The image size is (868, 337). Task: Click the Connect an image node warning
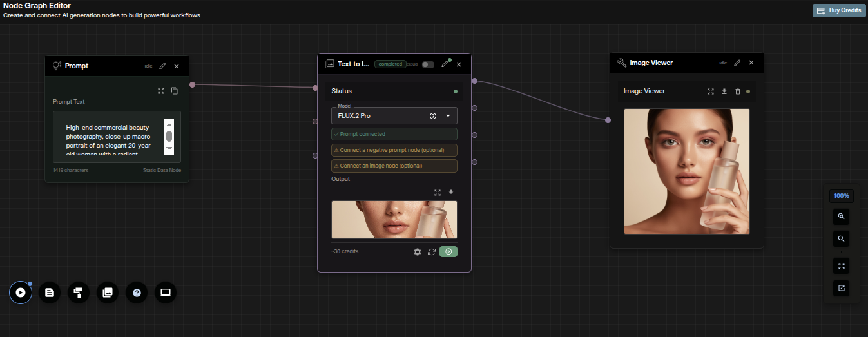coord(394,166)
